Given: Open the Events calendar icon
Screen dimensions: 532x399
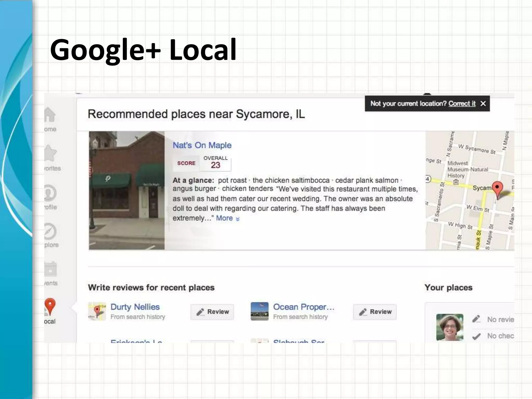Looking at the screenshot, I should click(50, 269).
